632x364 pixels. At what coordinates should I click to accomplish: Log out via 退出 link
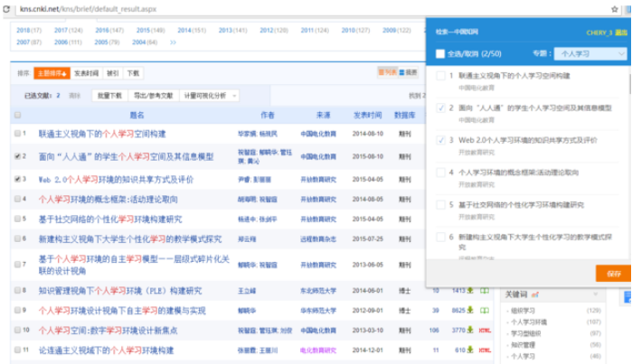point(621,33)
